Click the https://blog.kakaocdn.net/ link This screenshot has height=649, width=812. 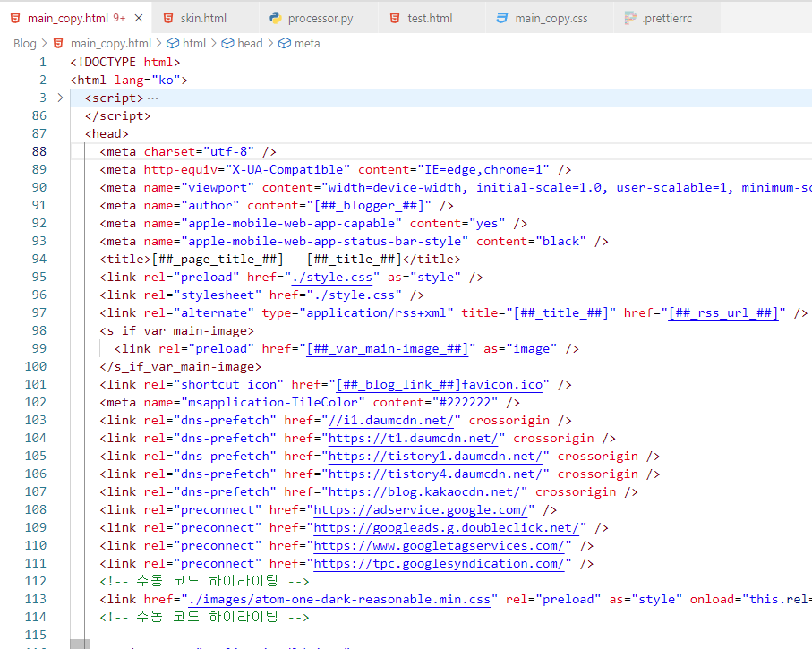point(424,491)
